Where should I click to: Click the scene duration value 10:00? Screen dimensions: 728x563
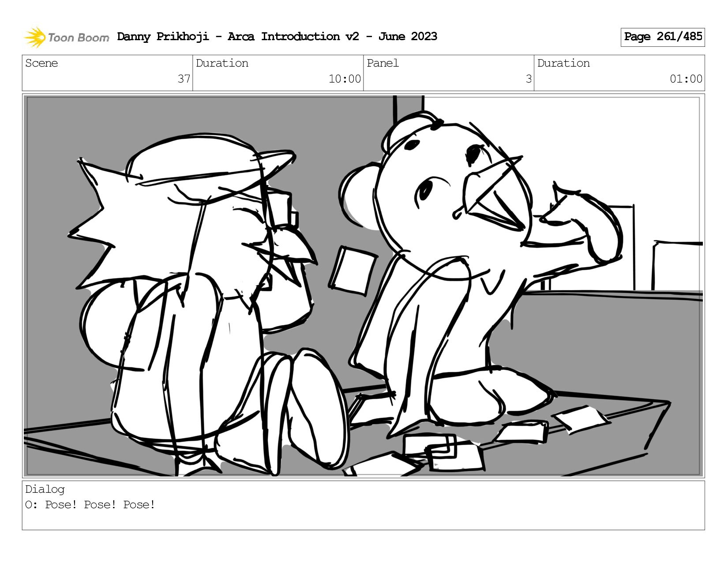[x=345, y=79]
